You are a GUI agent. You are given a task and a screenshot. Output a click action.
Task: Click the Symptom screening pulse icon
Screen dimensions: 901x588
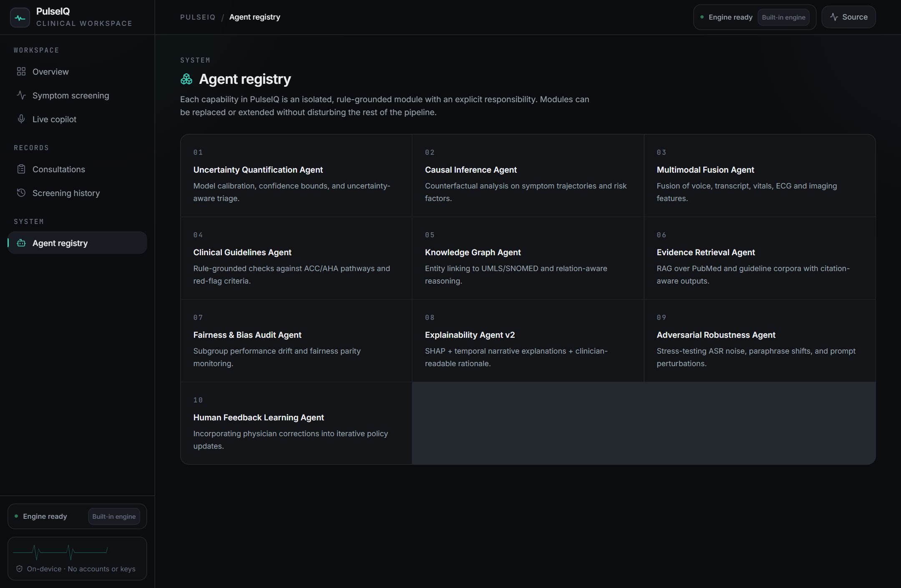[x=21, y=95]
